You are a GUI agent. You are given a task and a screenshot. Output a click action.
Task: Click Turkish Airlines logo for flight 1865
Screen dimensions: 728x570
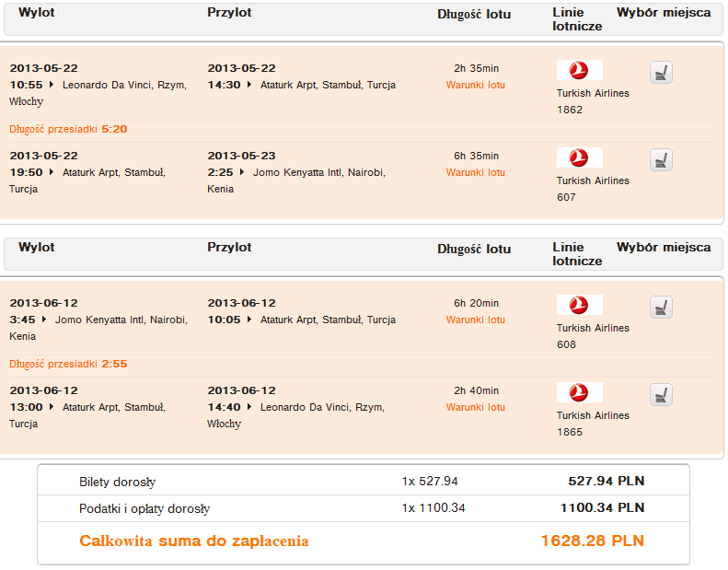pos(579,393)
